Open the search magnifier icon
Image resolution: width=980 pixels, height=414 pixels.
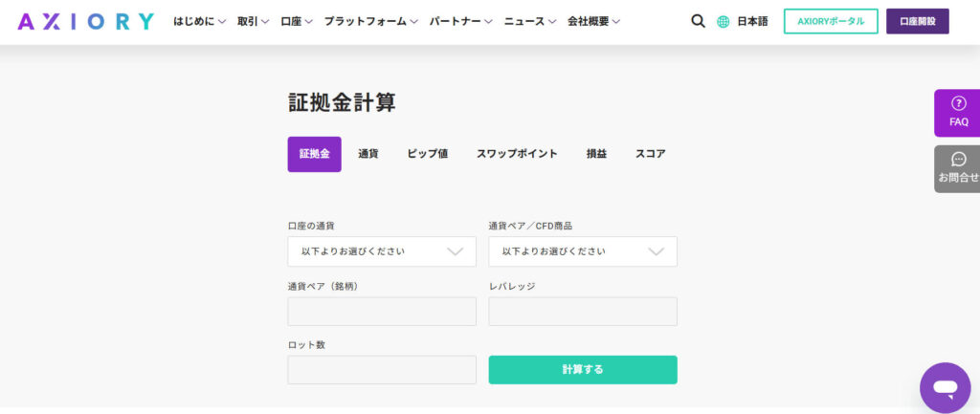(698, 21)
